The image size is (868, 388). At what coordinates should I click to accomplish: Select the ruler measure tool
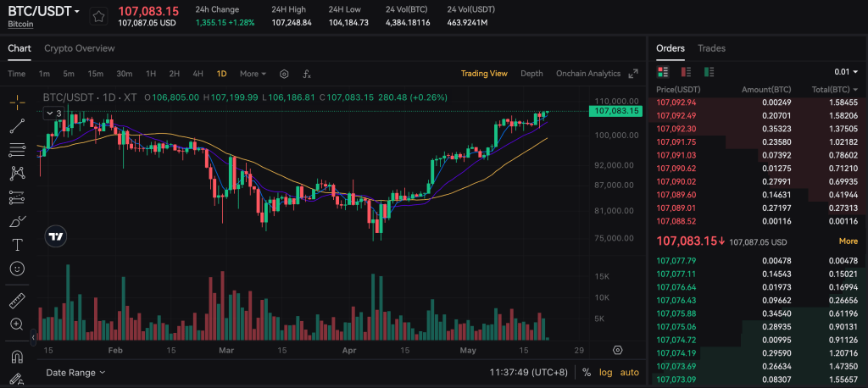(17, 301)
